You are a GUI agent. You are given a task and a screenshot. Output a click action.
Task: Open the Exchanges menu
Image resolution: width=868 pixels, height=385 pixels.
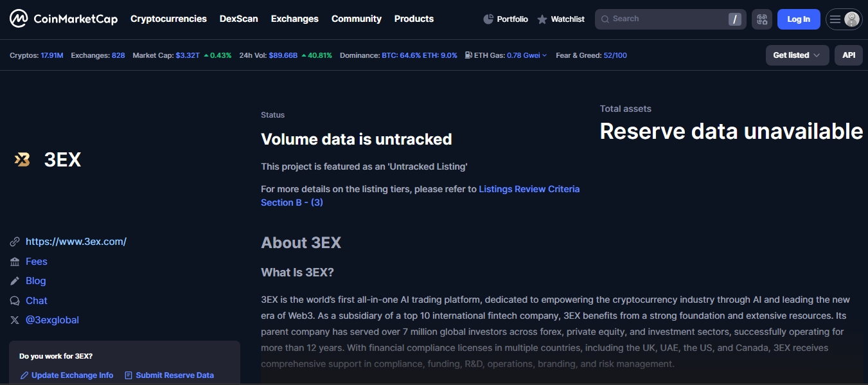click(x=295, y=19)
